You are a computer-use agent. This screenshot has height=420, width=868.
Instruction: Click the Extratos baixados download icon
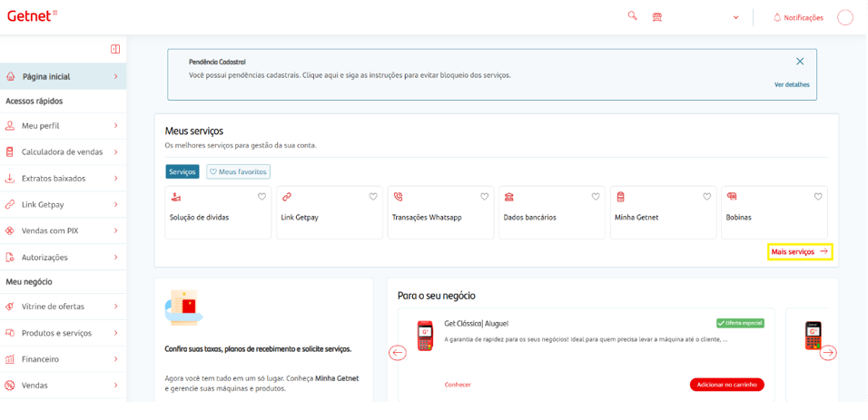(9, 178)
